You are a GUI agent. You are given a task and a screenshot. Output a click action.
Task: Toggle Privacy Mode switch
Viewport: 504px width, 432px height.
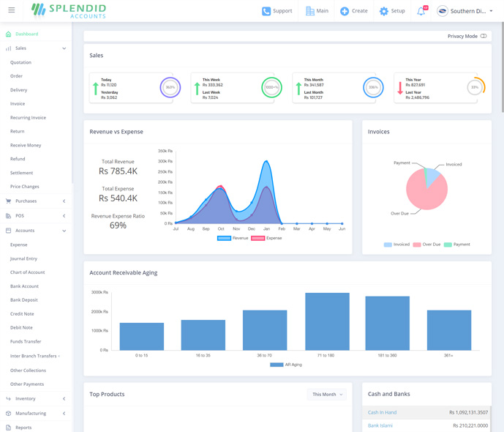(x=484, y=36)
